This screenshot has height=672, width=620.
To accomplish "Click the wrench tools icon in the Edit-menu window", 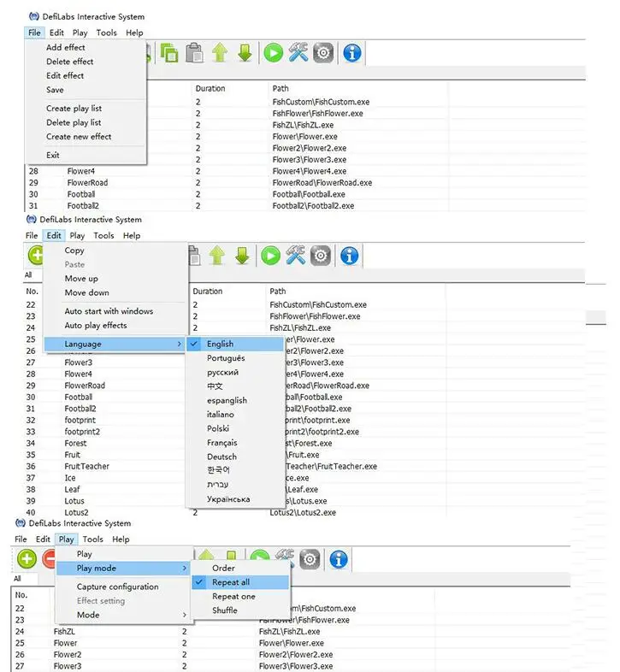I will [296, 256].
